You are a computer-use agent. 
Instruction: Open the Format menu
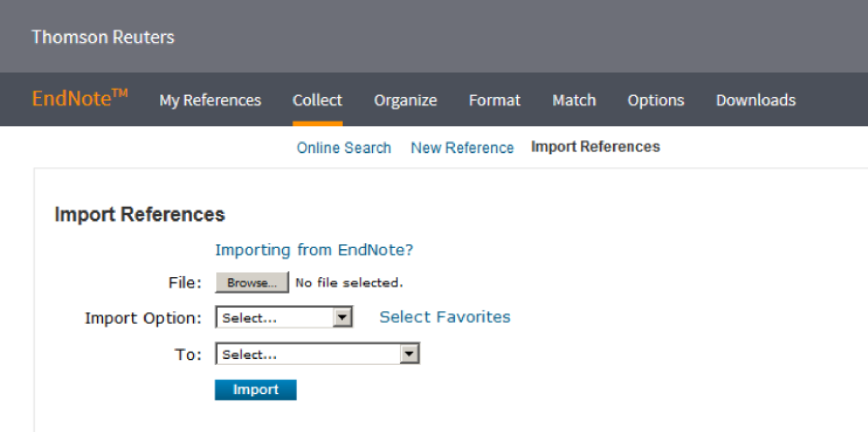(x=495, y=100)
